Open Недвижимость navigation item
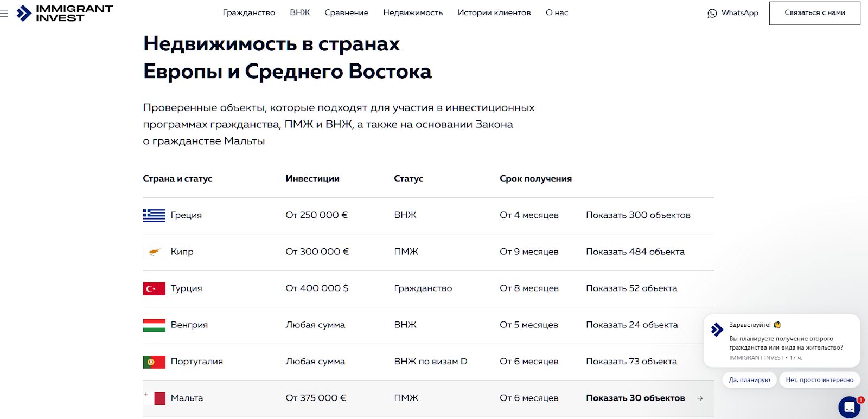 coord(413,12)
